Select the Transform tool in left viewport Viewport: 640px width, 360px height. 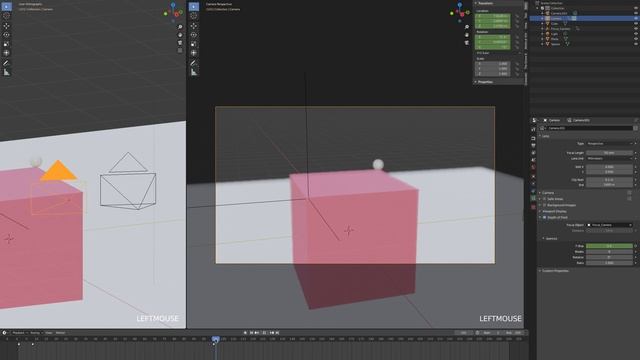point(7,53)
